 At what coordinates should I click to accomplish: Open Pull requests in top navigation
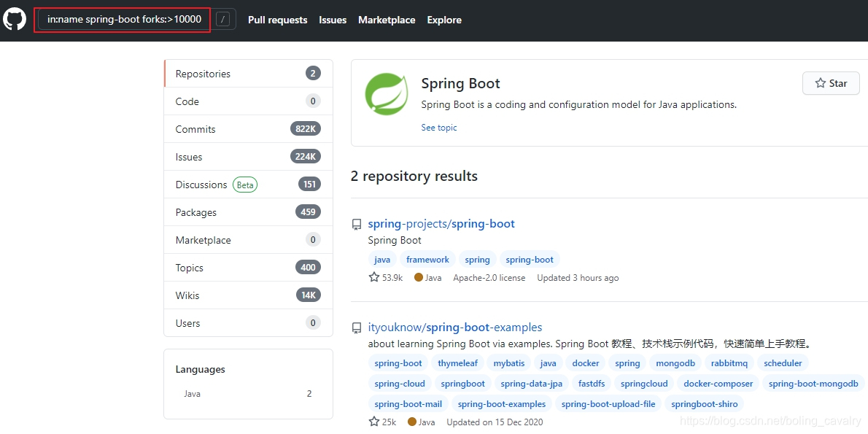pyautogui.click(x=277, y=20)
